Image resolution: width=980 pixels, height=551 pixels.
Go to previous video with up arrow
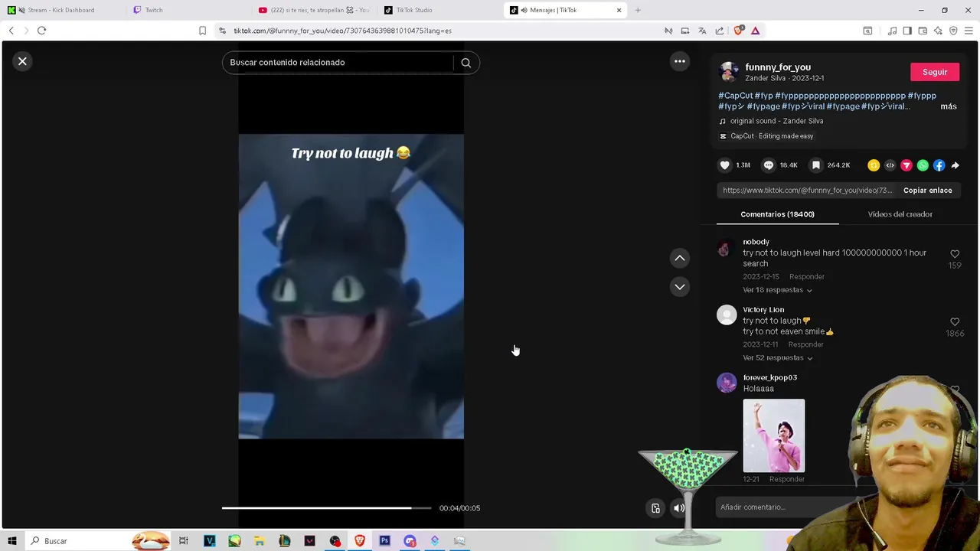[x=679, y=259]
